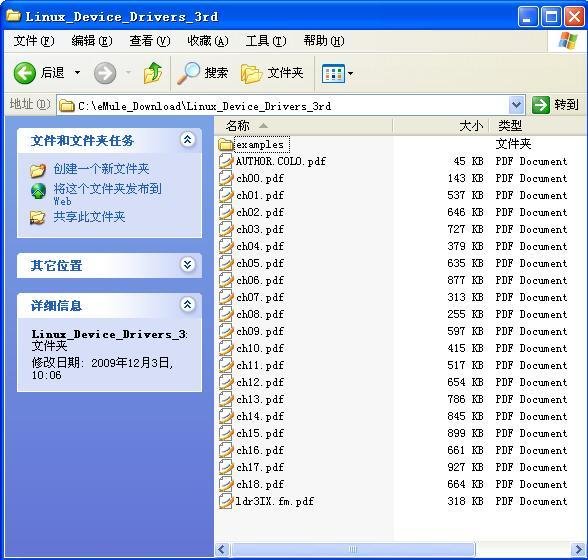Screen dimensions: 588x560
Task: Click the ldr3IX.fm.pdf file name
Action: pyautogui.click(x=274, y=501)
